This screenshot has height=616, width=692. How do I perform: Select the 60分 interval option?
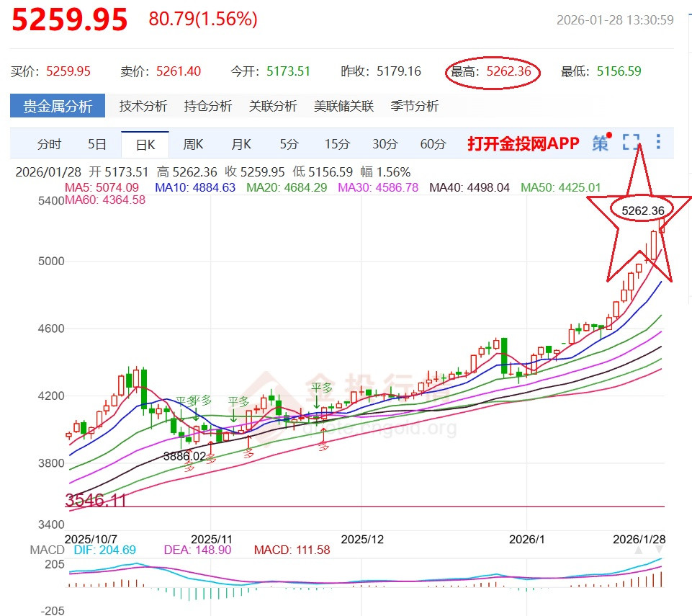click(433, 144)
